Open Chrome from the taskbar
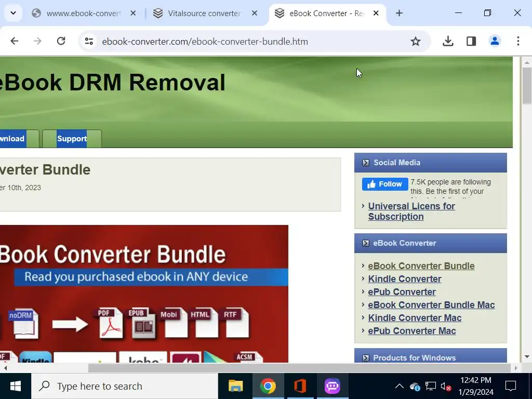 coord(268,386)
